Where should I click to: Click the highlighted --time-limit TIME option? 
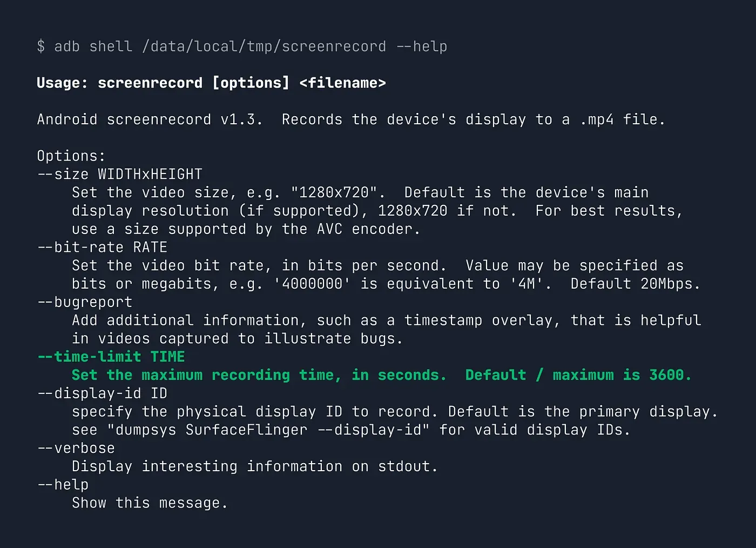click(x=111, y=357)
